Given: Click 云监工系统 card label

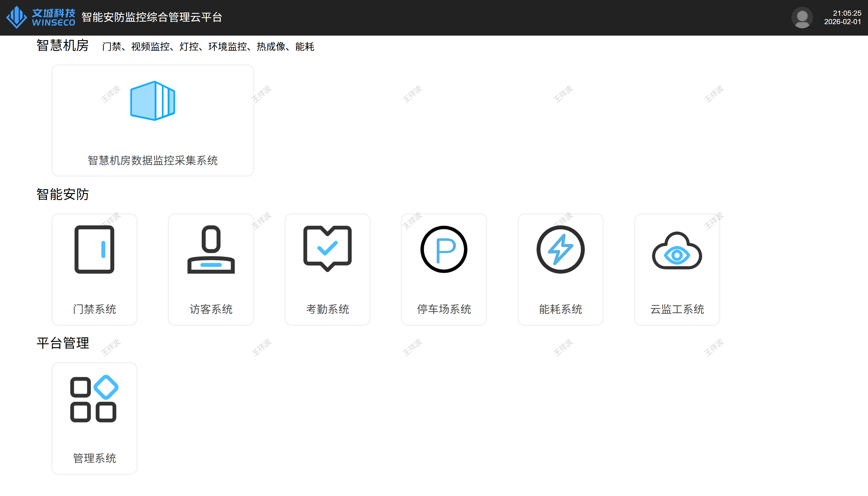Looking at the screenshot, I should click(x=677, y=309).
